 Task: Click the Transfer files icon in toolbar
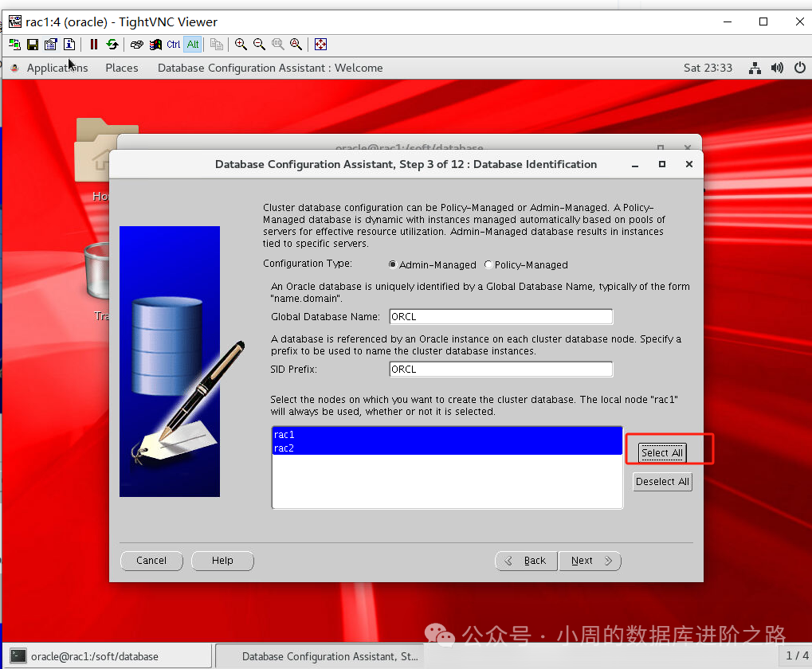pos(217,45)
